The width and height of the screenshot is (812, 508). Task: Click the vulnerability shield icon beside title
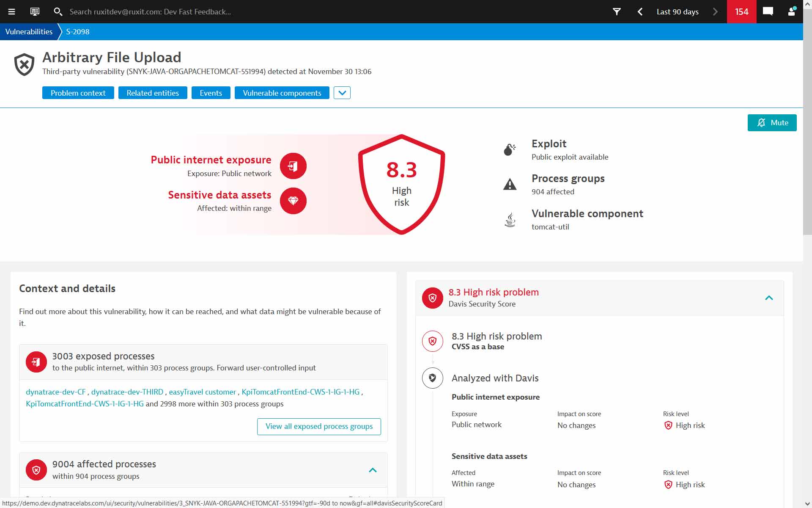(x=24, y=64)
